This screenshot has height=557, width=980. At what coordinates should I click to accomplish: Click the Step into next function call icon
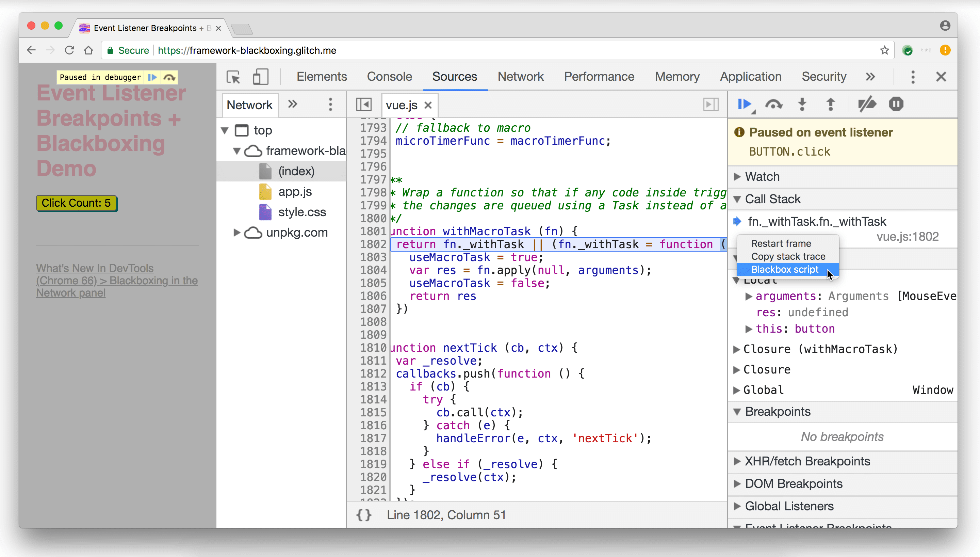pos(802,105)
